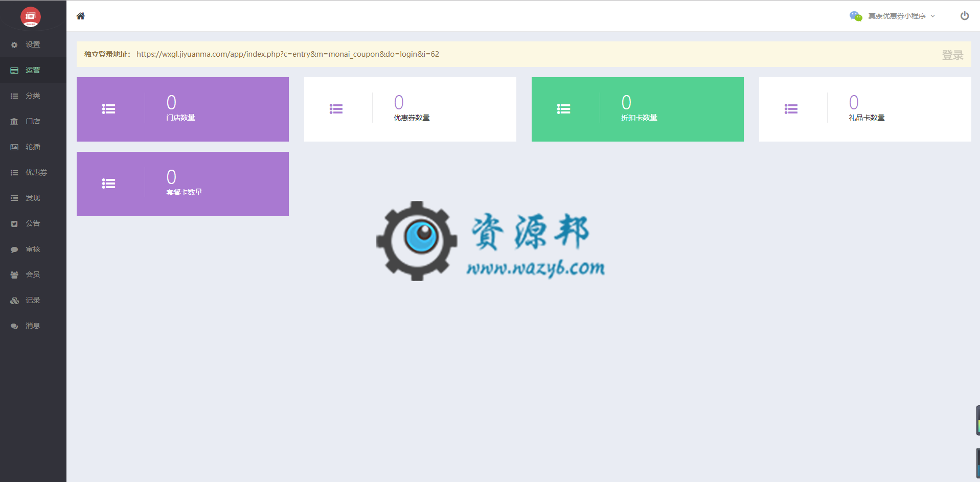Go to the home icon
This screenshot has width=980, height=482.
pos(81,16)
